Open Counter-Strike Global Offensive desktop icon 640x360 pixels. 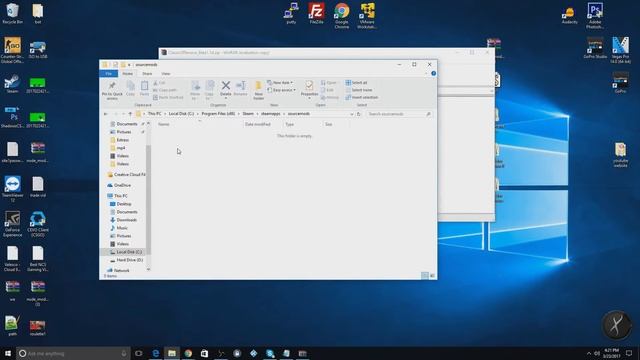[12, 50]
